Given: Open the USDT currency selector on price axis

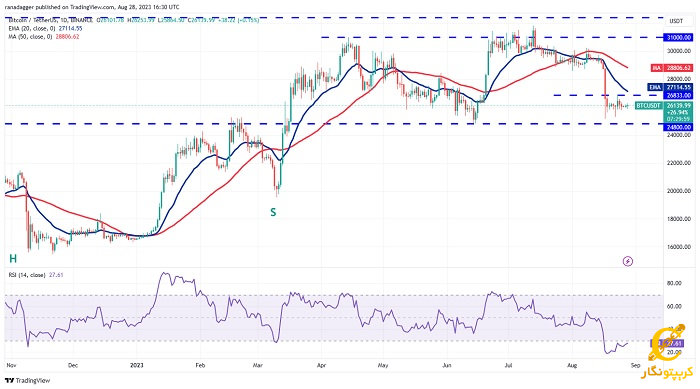Looking at the screenshot, I should point(676,21).
